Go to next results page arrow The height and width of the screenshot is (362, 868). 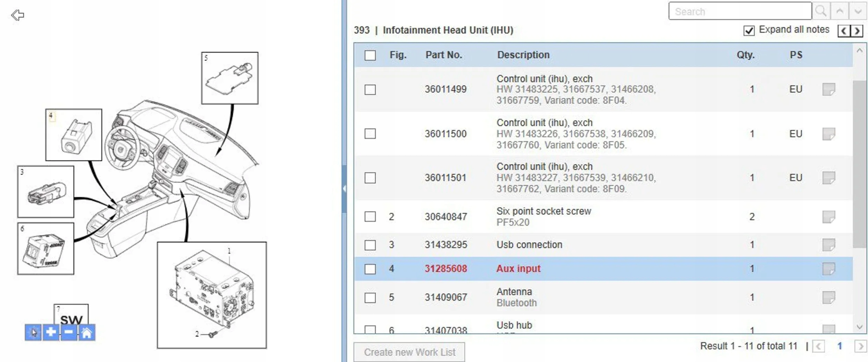tap(861, 346)
